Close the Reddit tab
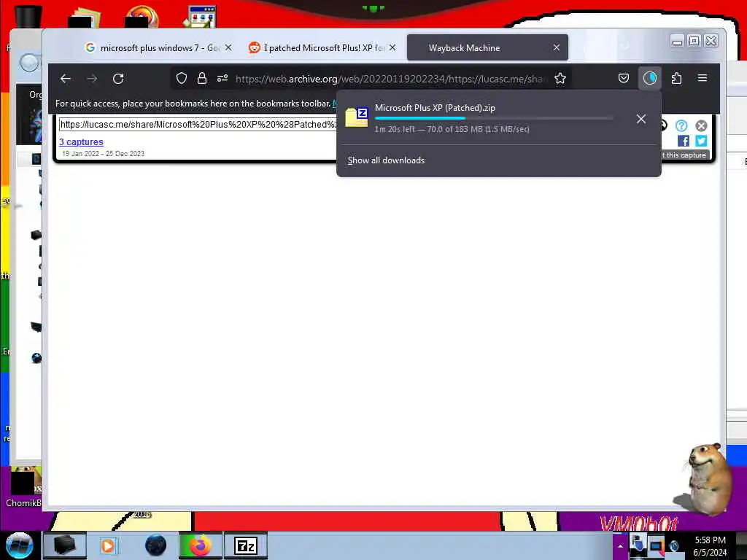 (x=392, y=47)
